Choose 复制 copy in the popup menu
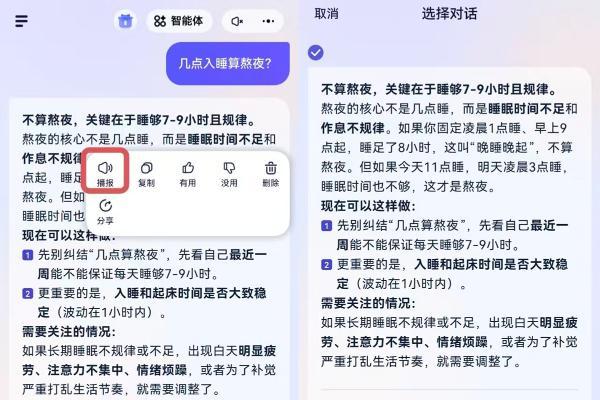The height and width of the screenshot is (400, 600). 147,174
